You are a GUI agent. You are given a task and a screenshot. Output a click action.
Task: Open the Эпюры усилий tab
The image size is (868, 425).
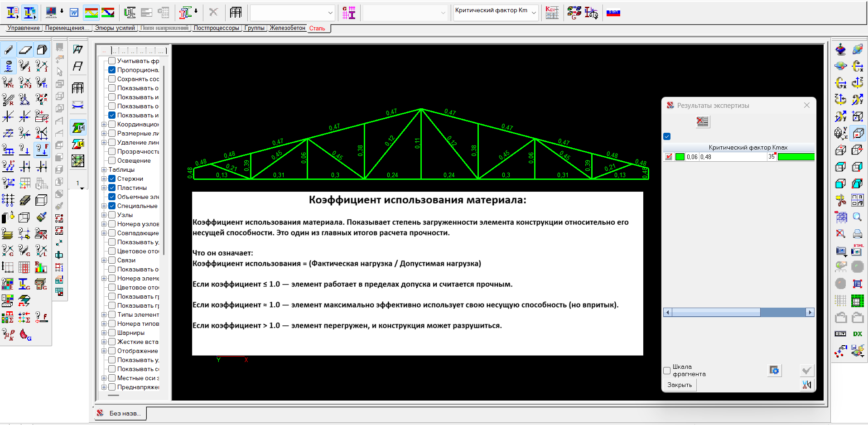(x=115, y=28)
